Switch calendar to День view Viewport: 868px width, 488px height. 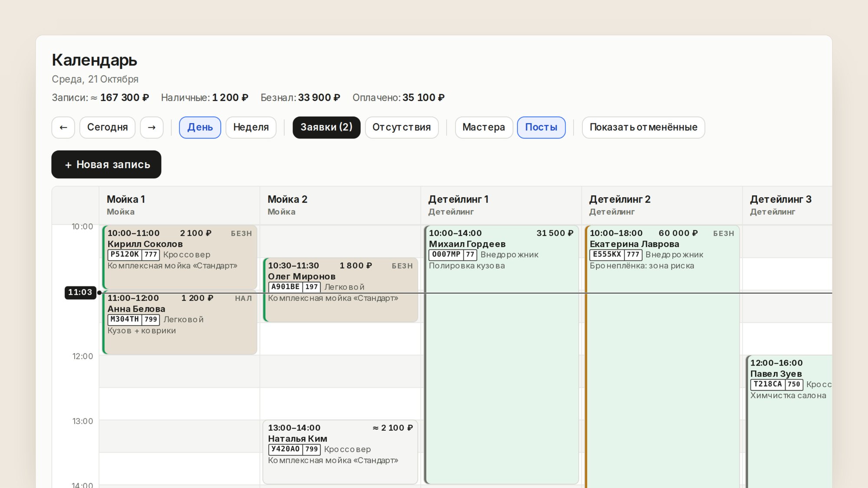(200, 128)
